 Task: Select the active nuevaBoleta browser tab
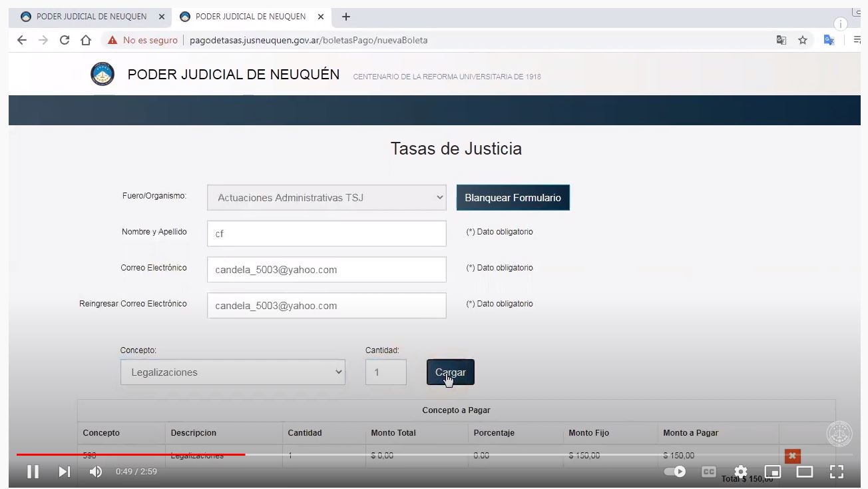pyautogui.click(x=251, y=17)
